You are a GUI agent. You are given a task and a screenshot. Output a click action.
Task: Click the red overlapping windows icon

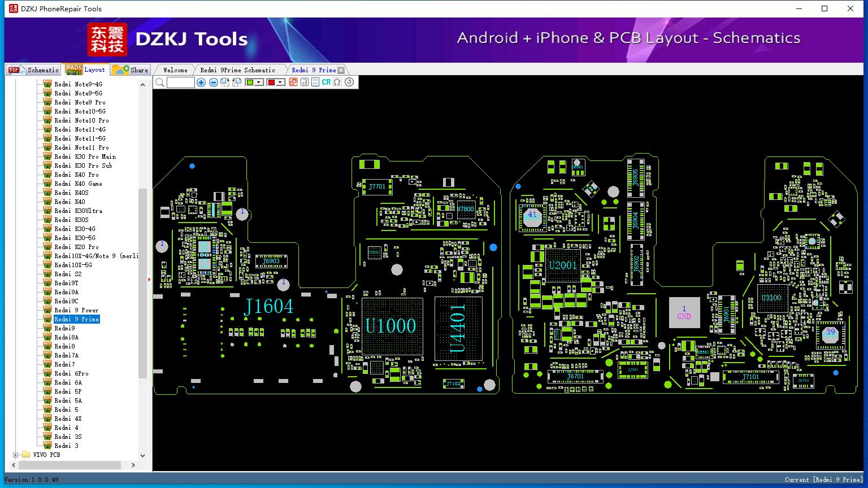coord(293,82)
